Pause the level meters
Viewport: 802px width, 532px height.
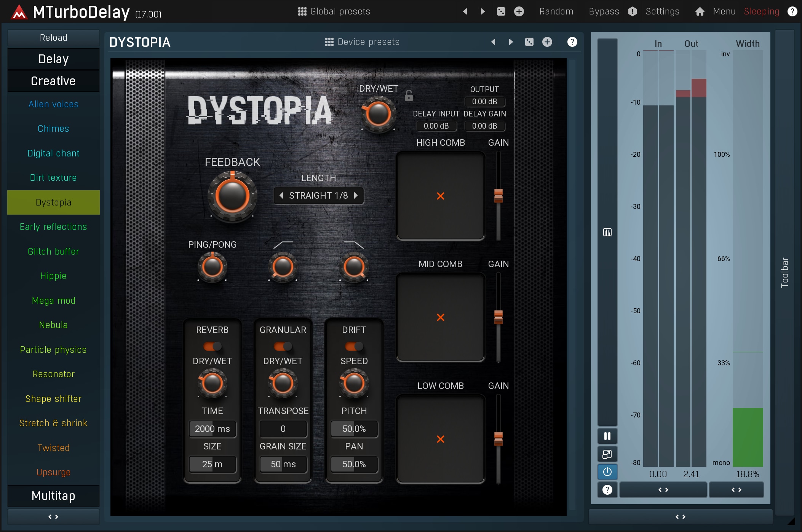(x=607, y=436)
